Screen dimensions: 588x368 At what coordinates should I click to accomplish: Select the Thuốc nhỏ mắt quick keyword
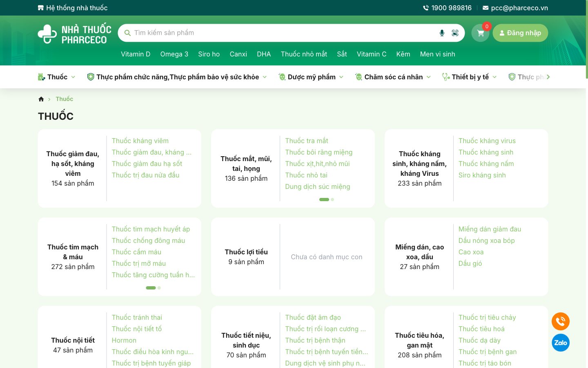[304, 54]
